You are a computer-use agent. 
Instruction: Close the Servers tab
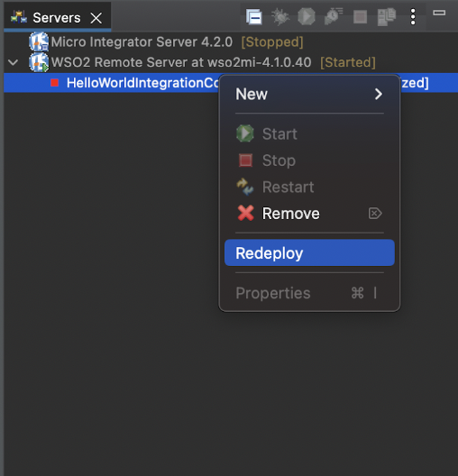coord(96,18)
